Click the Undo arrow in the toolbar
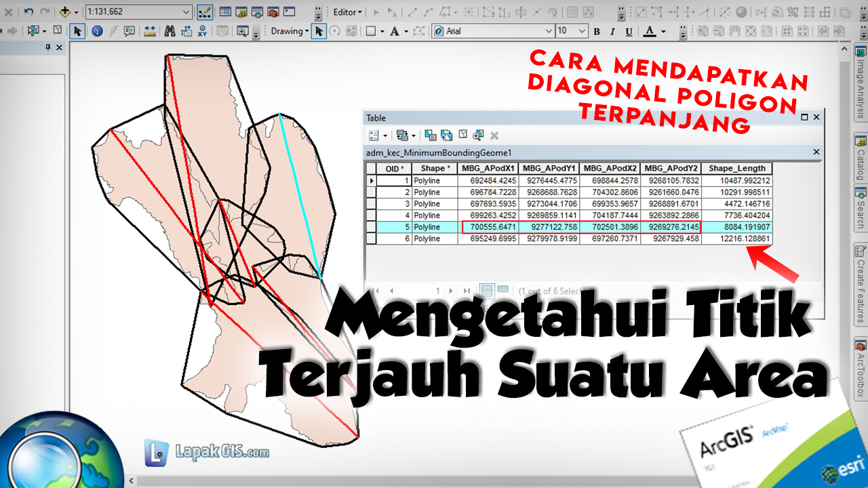868x488 pixels. click(28, 12)
